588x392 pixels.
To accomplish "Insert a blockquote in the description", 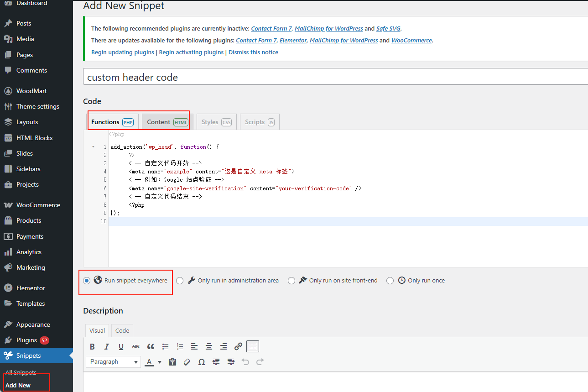I will point(151,346).
